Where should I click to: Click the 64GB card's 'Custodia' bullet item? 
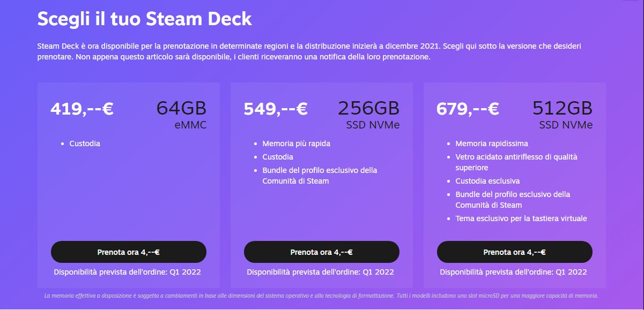pos(85,143)
